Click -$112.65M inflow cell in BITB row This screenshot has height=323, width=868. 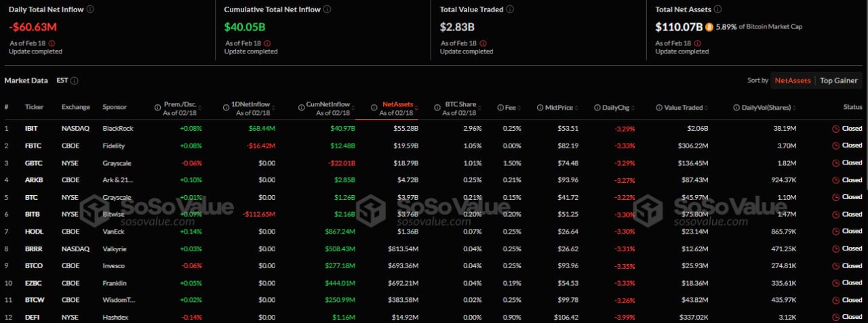coord(258,214)
